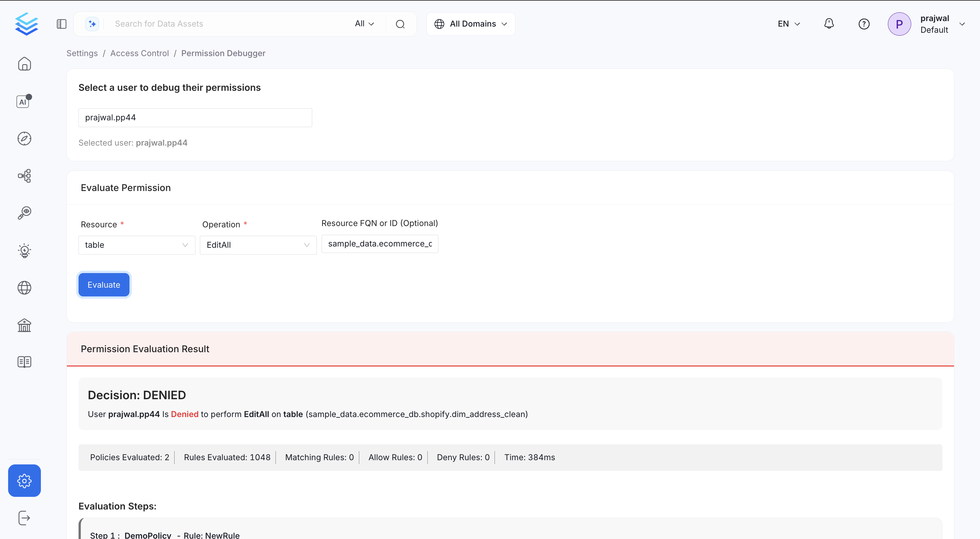The width and height of the screenshot is (980, 539).
Task: Click the Govern bank icon in the sidebar
Action: pyautogui.click(x=24, y=325)
